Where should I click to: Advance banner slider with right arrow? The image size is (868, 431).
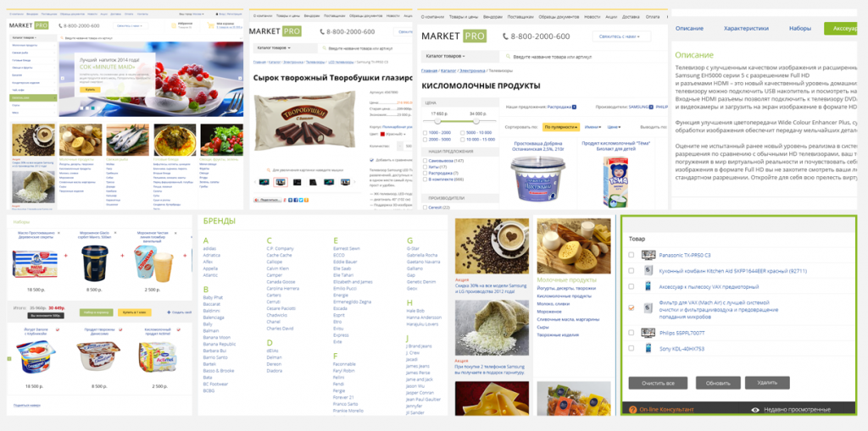tap(238, 79)
